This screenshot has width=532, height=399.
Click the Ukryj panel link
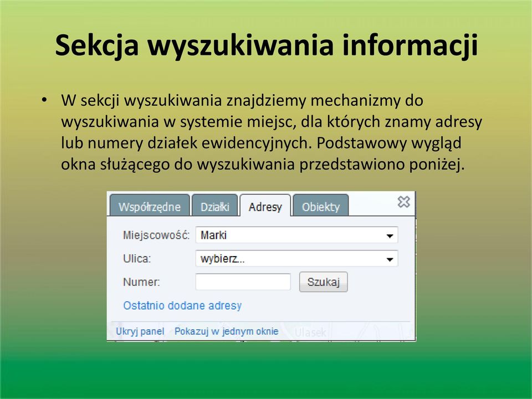[x=140, y=331]
